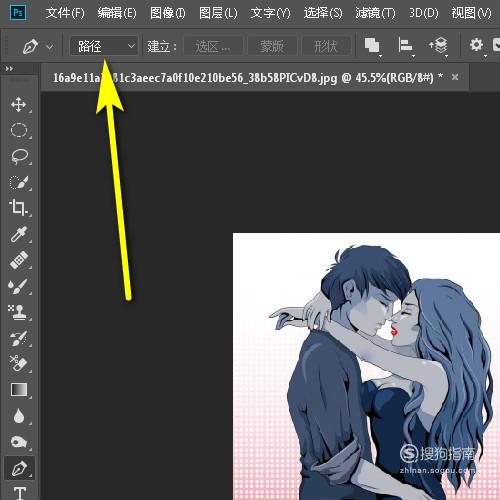Click the couple illustration on canvas
Screen dimensions: 500x500
[366, 367]
